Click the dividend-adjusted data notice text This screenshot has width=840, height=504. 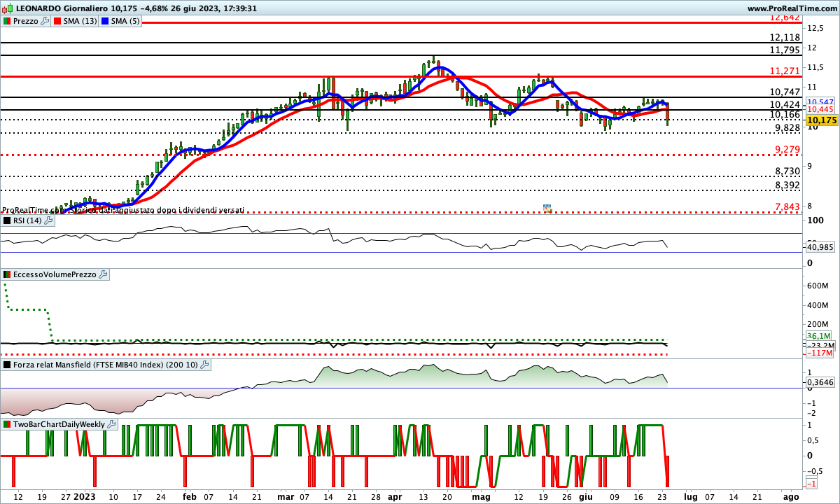point(123,209)
